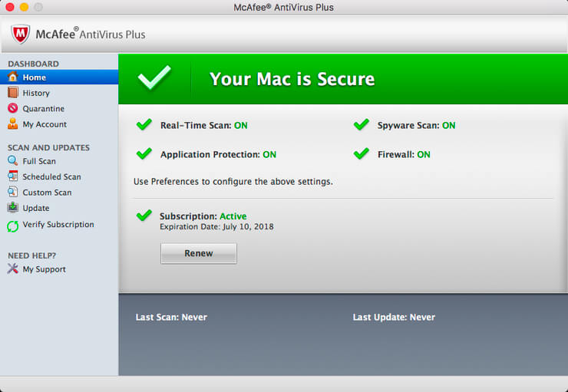568x392 pixels.
Task: Click the Spyware Scan green checkmark
Action: click(x=361, y=125)
